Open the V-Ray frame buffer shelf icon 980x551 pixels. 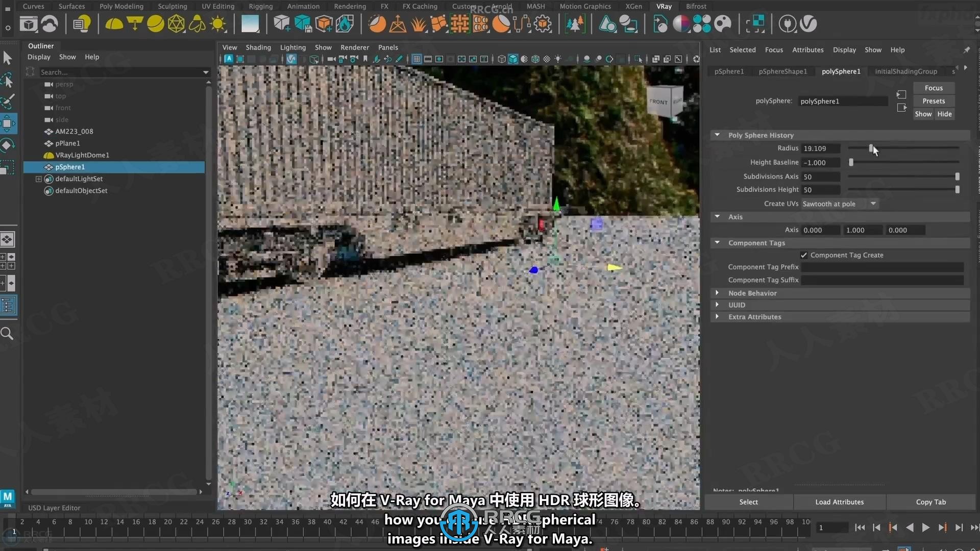pos(29,24)
